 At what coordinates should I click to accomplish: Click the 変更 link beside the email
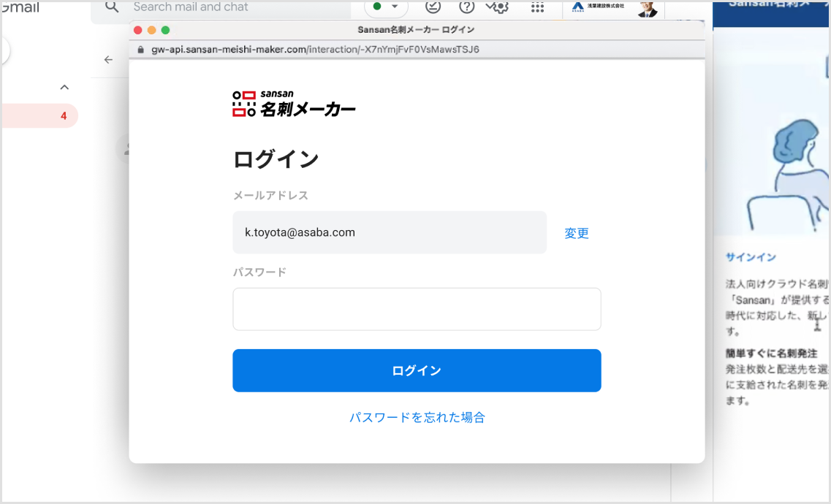pos(577,233)
